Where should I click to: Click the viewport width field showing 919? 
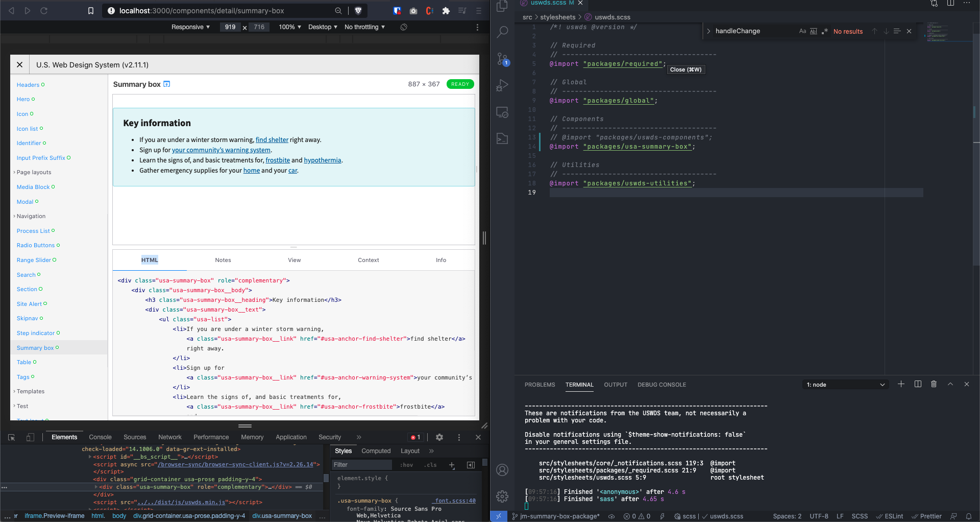click(x=230, y=27)
